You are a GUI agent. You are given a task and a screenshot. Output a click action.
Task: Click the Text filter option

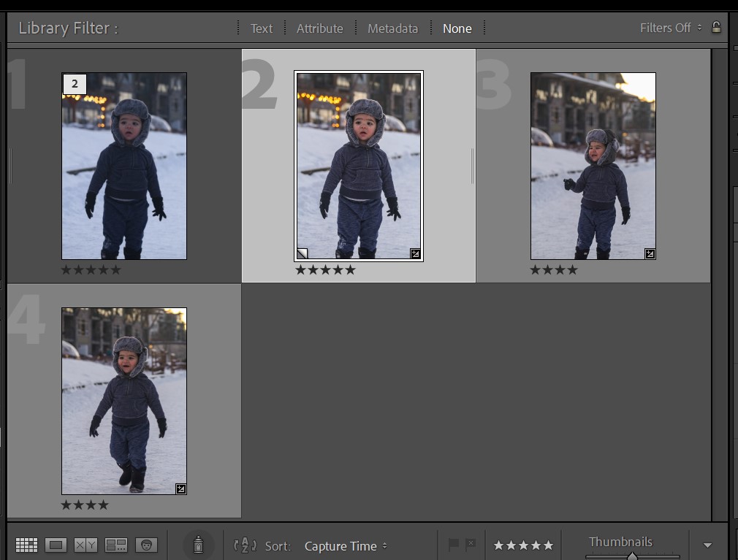(x=261, y=28)
